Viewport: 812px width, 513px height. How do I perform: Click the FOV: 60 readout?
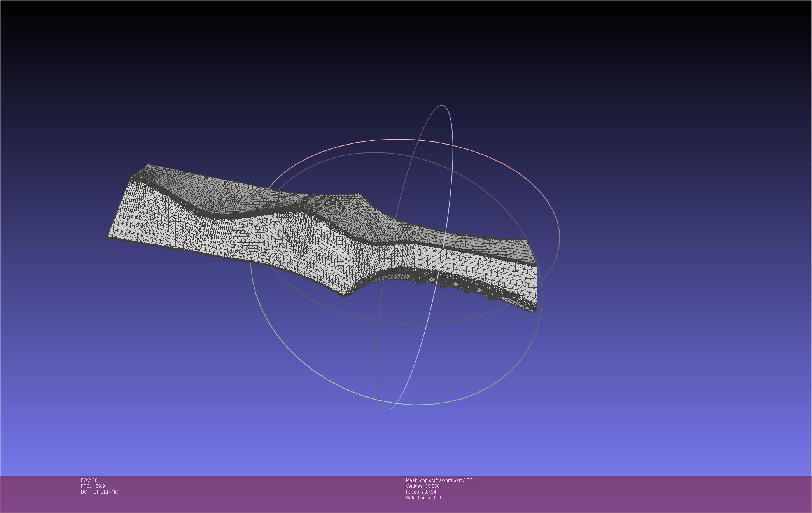[x=89, y=480]
